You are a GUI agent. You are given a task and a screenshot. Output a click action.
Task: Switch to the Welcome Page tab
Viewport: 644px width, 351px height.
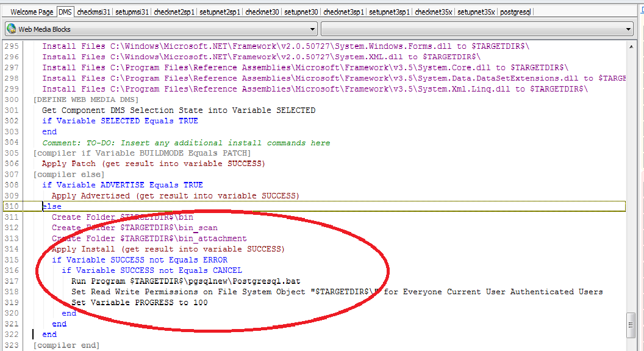point(32,12)
